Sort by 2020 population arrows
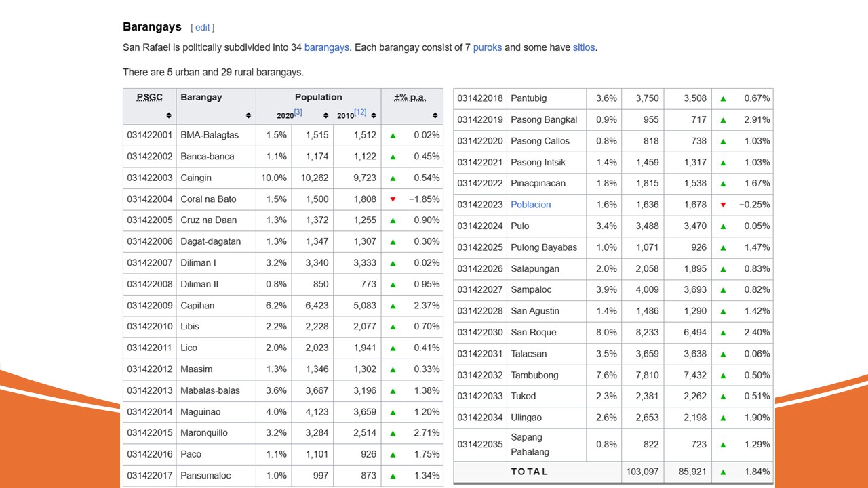This screenshot has height=488, width=868. point(325,115)
